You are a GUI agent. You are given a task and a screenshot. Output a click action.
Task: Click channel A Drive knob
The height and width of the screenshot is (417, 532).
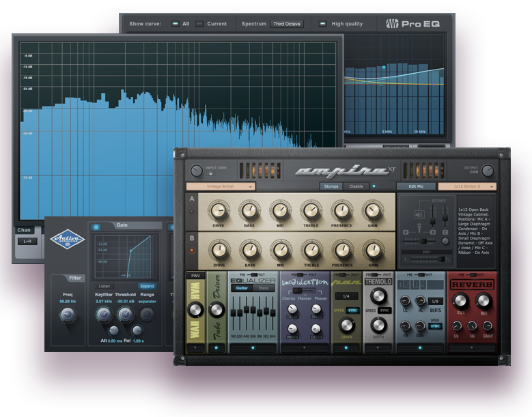coord(219,210)
